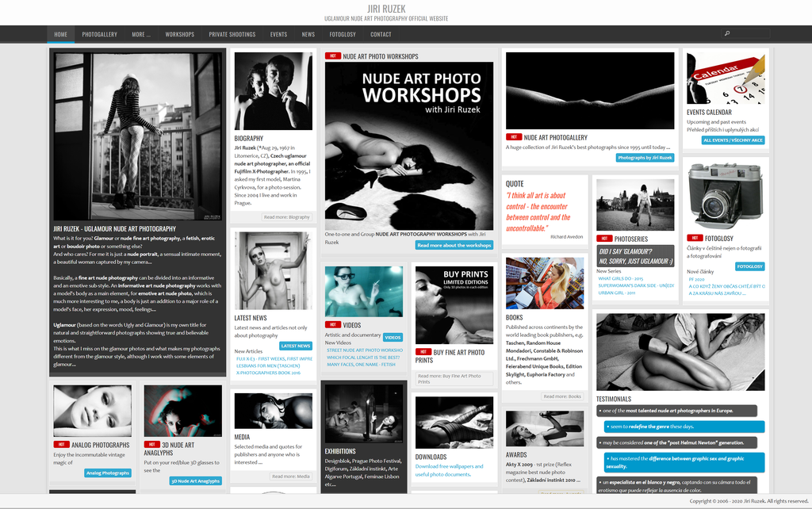Open All Events / Všechny akce button
812x509 pixels.
click(x=733, y=140)
